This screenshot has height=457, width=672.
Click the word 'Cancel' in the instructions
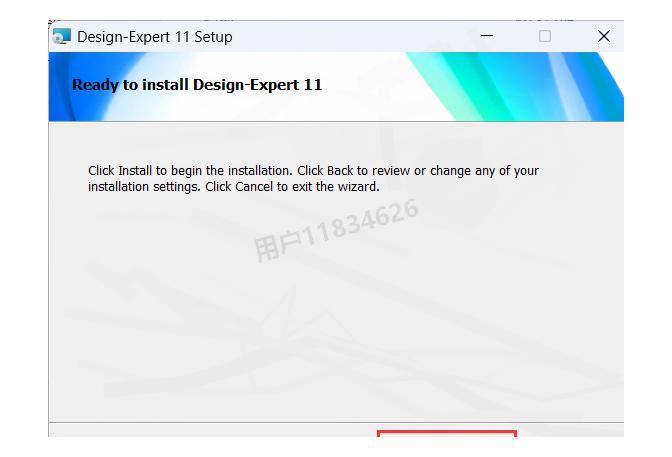(x=254, y=187)
